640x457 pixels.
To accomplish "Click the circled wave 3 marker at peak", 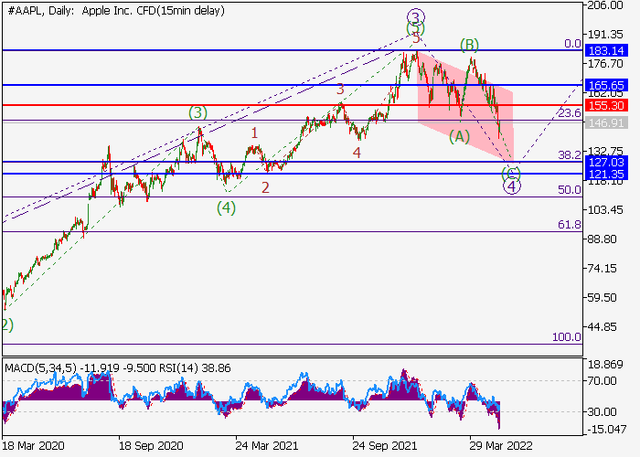I will (x=413, y=17).
